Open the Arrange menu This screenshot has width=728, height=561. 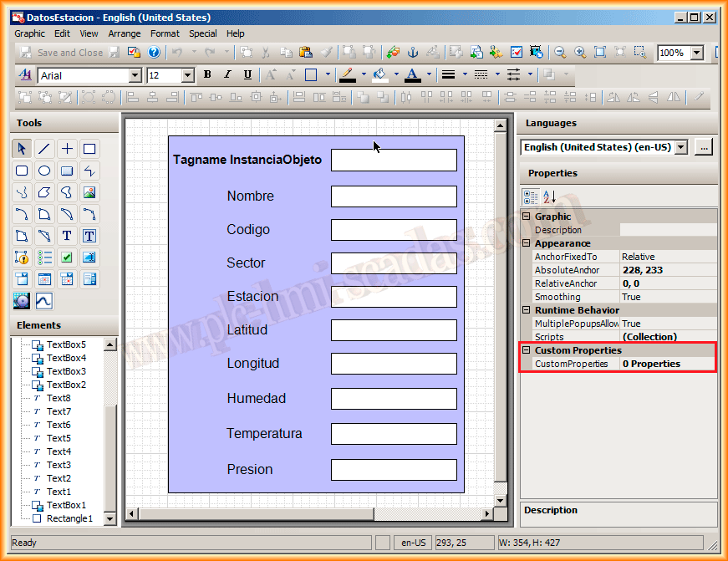coord(124,33)
